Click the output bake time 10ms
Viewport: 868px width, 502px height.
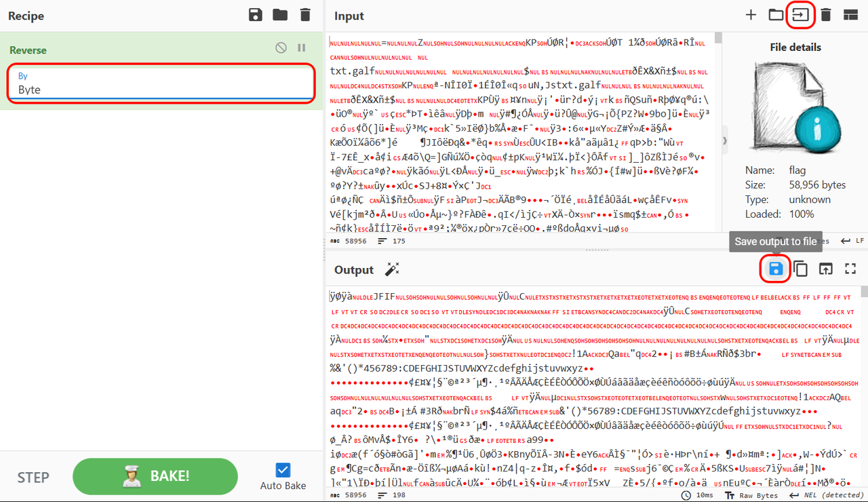click(x=698, y=495)
